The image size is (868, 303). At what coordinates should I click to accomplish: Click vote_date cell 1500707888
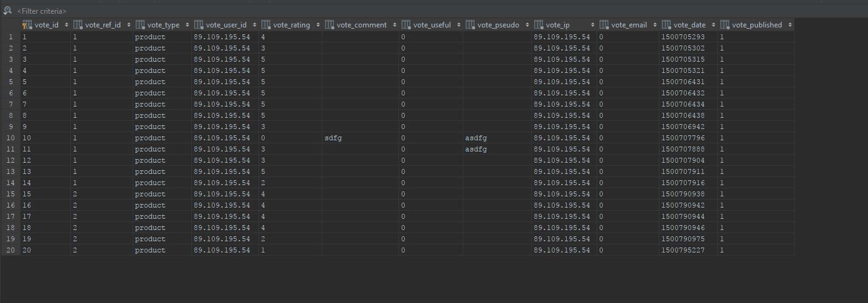point(688,149)
